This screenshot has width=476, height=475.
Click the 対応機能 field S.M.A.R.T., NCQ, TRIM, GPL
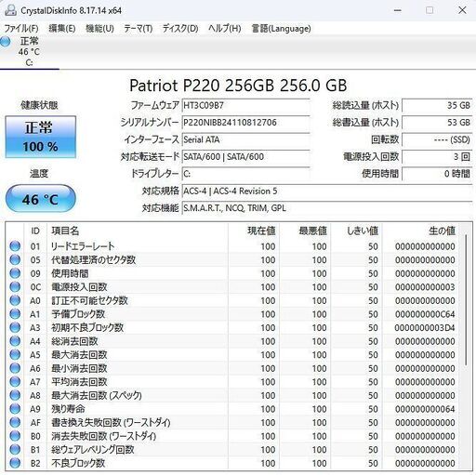(x=327, y=208)
